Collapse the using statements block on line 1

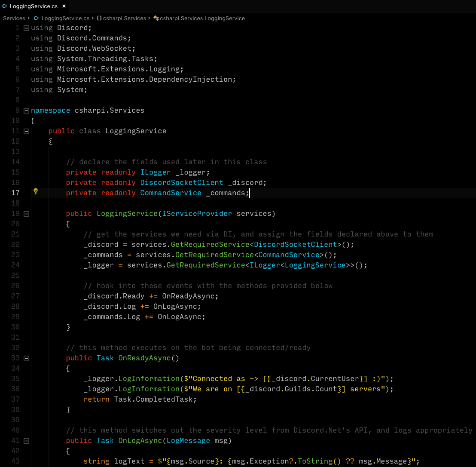coord(26,28)
